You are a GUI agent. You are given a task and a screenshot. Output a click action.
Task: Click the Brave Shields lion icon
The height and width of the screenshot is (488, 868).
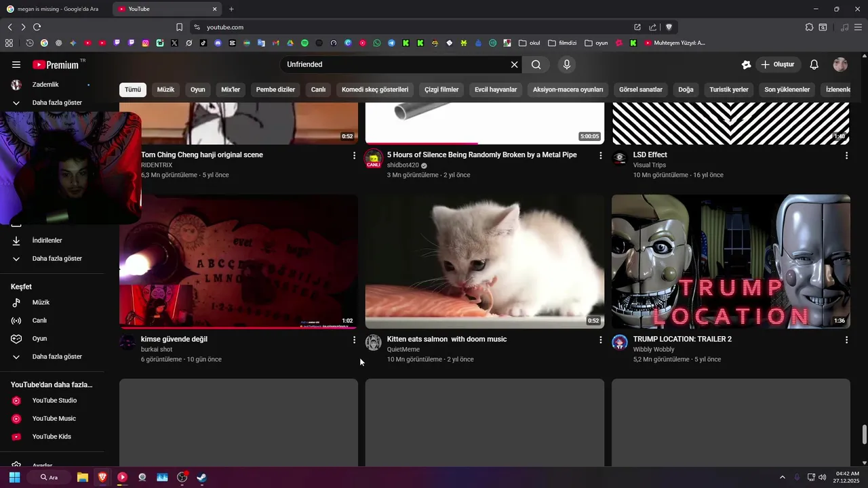pyautogui.click(x=669, y=27)
